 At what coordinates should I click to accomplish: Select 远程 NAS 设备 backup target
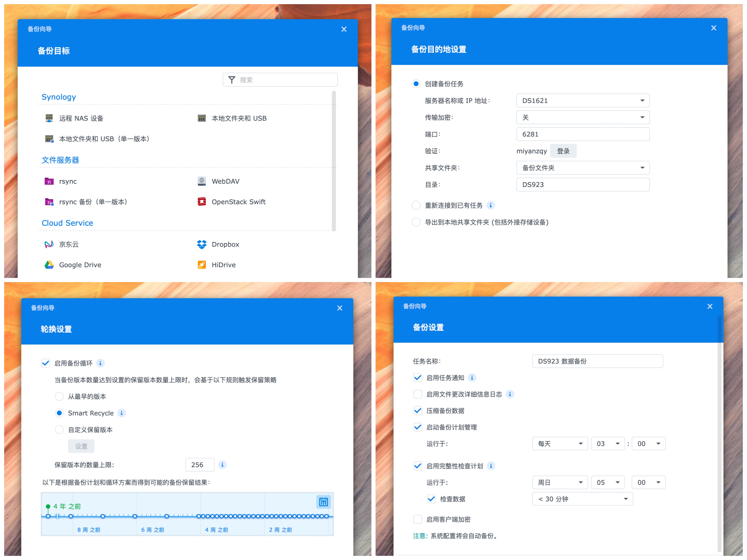[81, 118]
